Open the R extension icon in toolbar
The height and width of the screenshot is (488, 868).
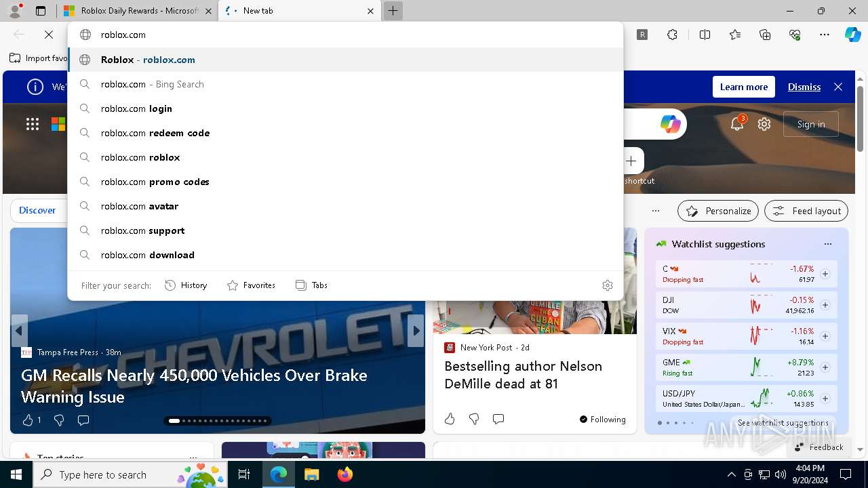pos(642,35)
